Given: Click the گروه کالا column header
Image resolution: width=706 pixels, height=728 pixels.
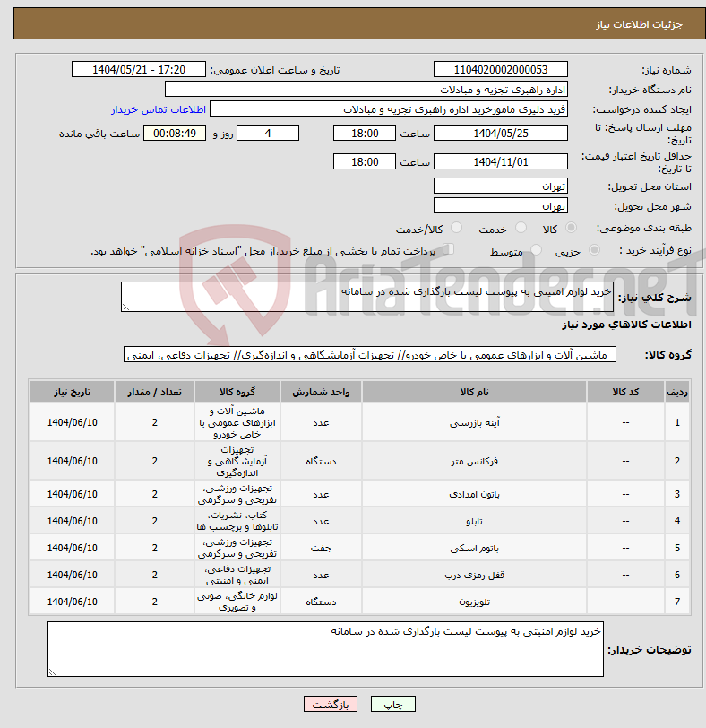Looking at the screenshot, I should pyautogui.click(x=237, y=392).
